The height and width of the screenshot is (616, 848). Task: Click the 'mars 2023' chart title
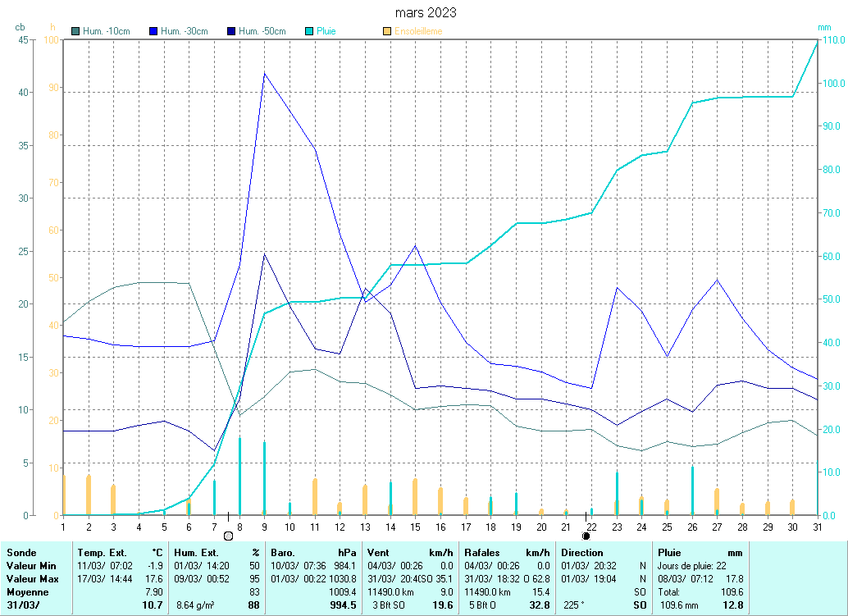point(426,12)
